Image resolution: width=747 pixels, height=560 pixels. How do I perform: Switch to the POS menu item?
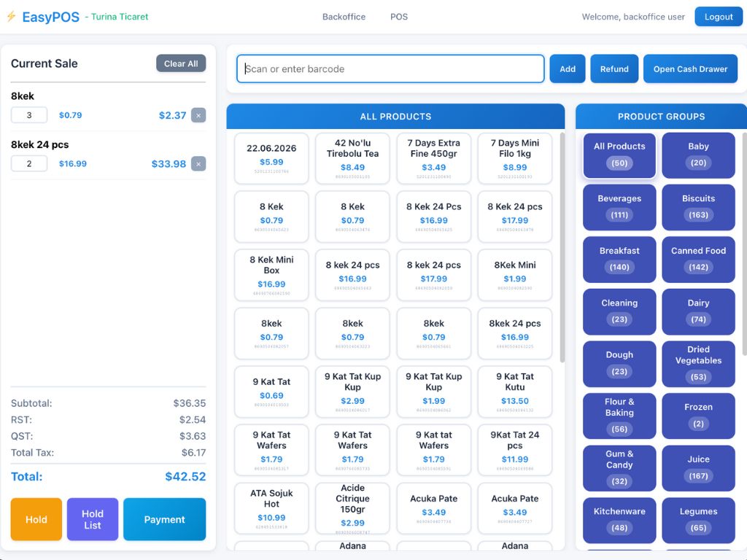(x=399, y=17)
